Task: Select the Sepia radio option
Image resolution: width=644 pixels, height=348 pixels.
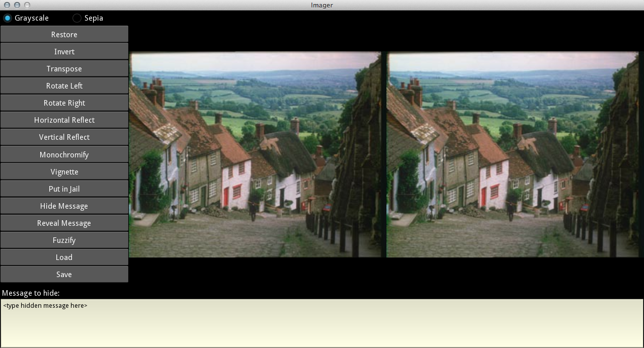Action: coord(77,18)
